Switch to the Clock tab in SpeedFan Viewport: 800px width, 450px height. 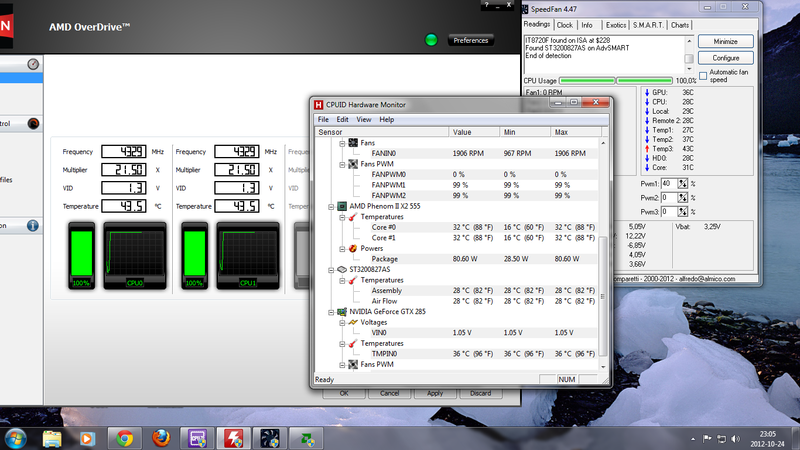(564, 25)
